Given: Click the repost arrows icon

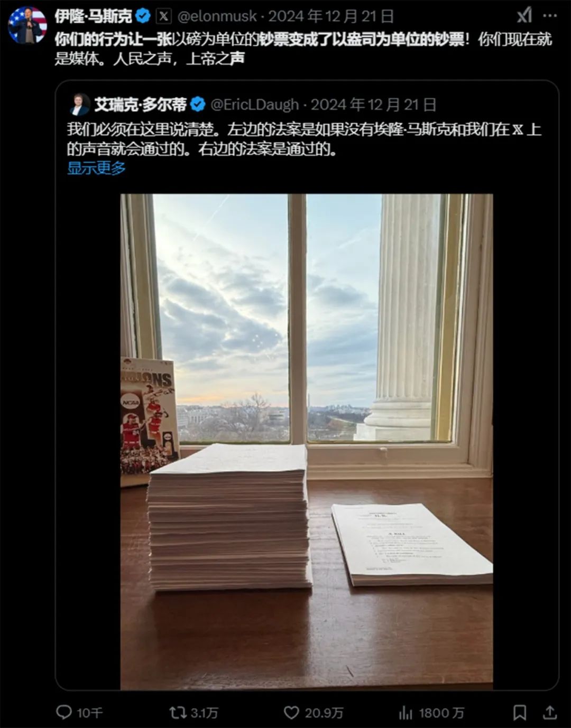Looking at the screenshot, I should click(x=177, y=712).
